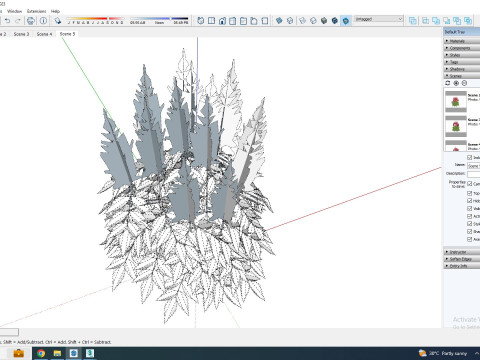Select the second scene thumbnail in Scenes list

tap(456, 126)
